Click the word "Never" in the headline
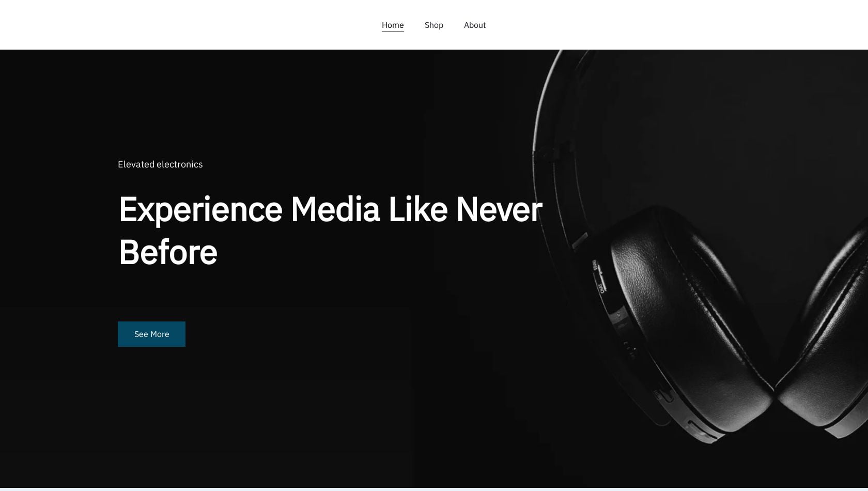 (499, 209)
